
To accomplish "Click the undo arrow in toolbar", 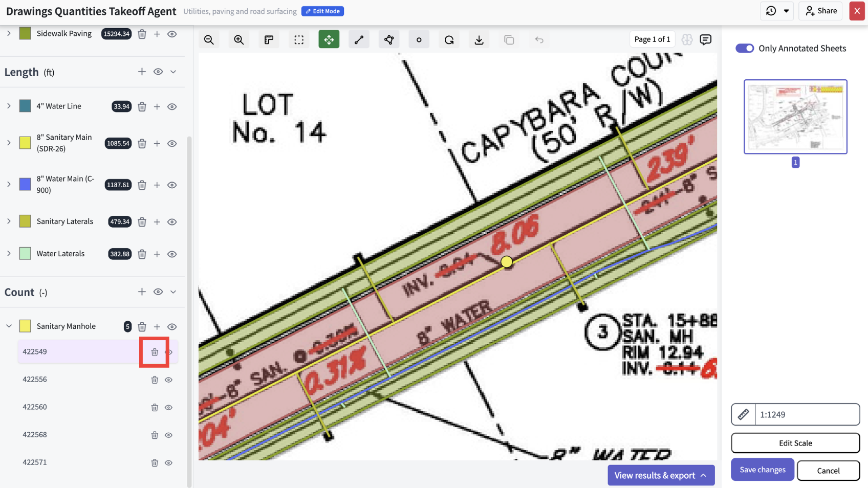I will pyautogui.click(x=539, y=40).
